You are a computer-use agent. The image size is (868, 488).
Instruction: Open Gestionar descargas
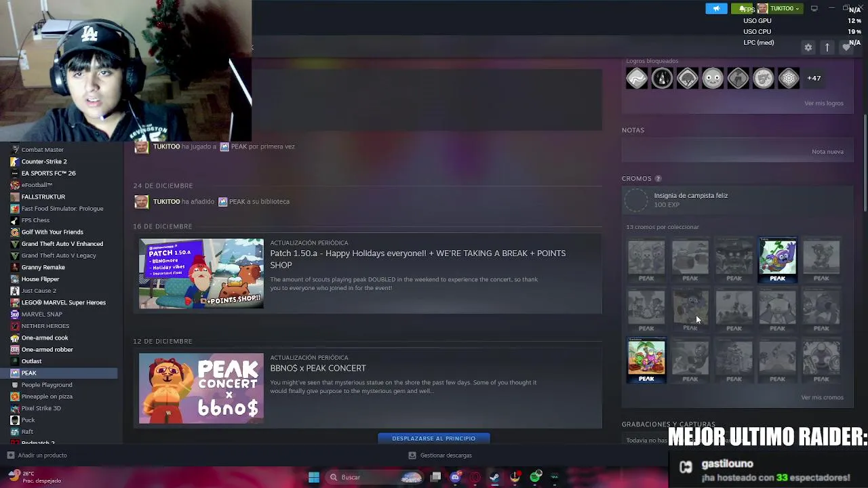[440, 455]
